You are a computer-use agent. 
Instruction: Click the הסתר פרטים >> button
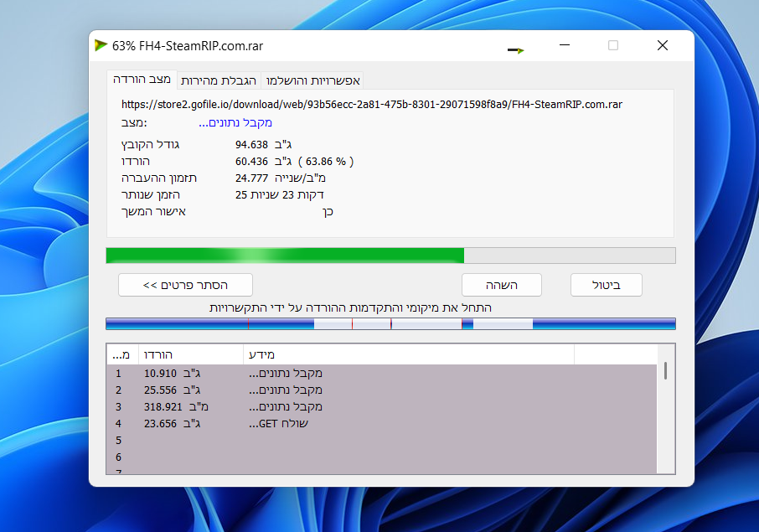point(185,285)
